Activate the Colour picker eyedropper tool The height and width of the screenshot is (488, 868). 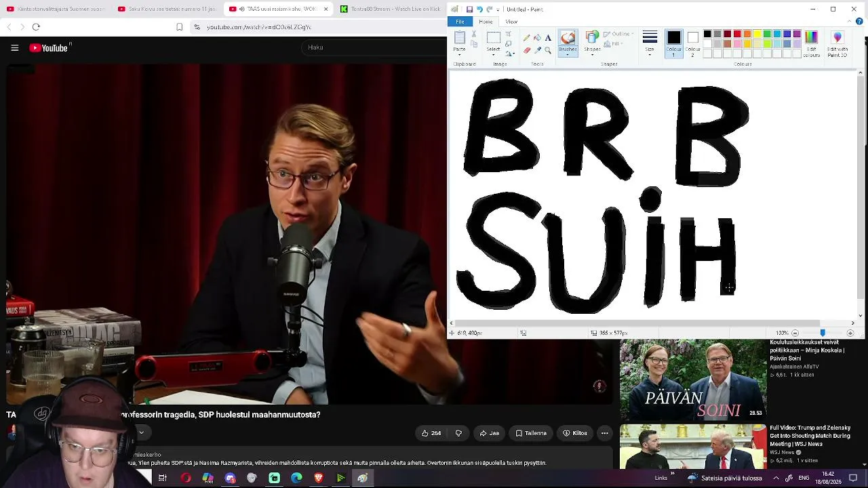(x=537, y=50)
